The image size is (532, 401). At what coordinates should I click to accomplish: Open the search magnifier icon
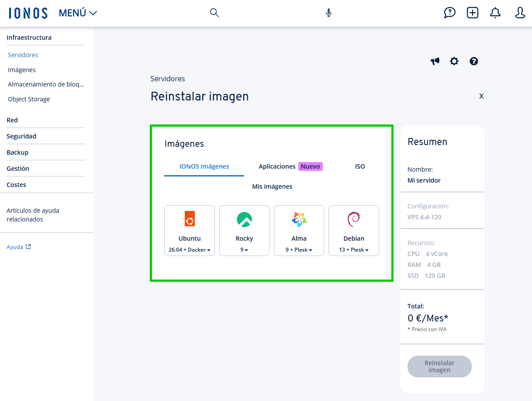click(214, 13)
